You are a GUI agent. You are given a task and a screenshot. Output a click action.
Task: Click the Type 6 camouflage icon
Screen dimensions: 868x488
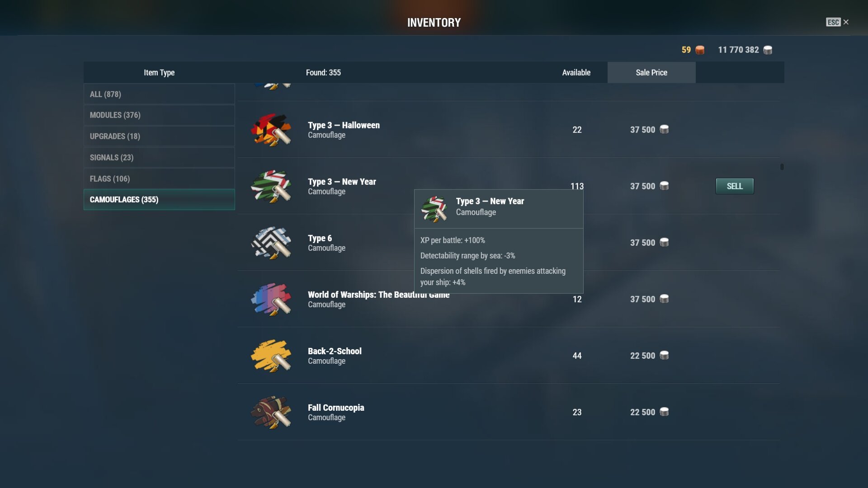point(271,243)
